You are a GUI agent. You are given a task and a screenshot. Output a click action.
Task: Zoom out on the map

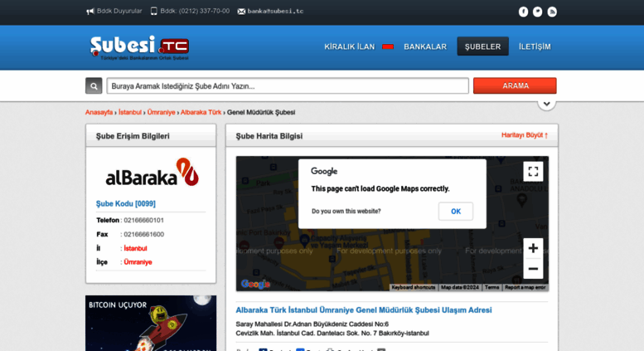click(x=533, y=269)
